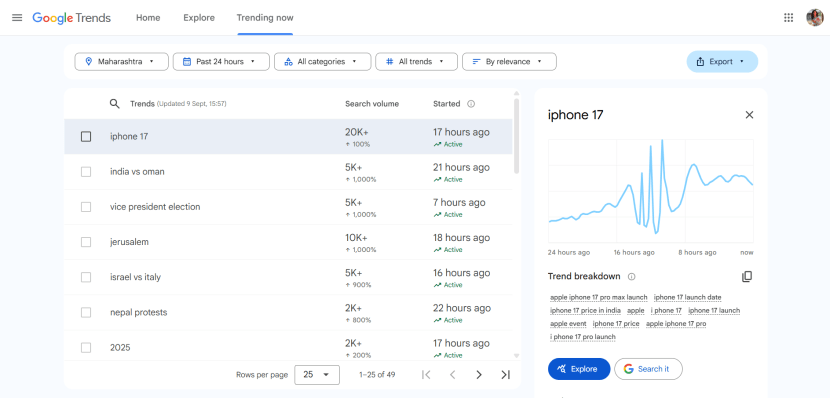The height and width of the screenshot is (398, 830).
Task: Expand the All categories filter
Action: (322, 61)
